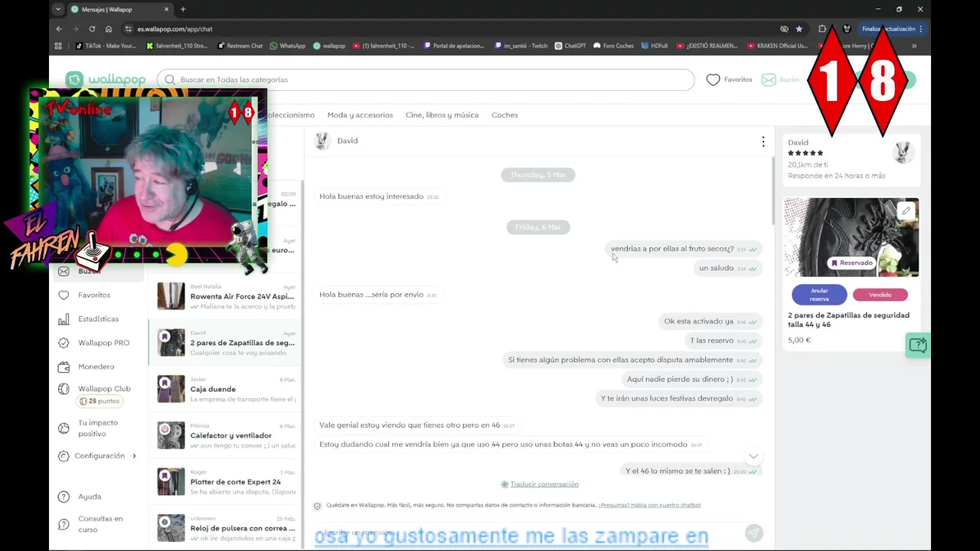Open the 2 pares de Zapatillas de seguridad listing title
This screenshot has height=551, width=980.
[x=848, y=320]
